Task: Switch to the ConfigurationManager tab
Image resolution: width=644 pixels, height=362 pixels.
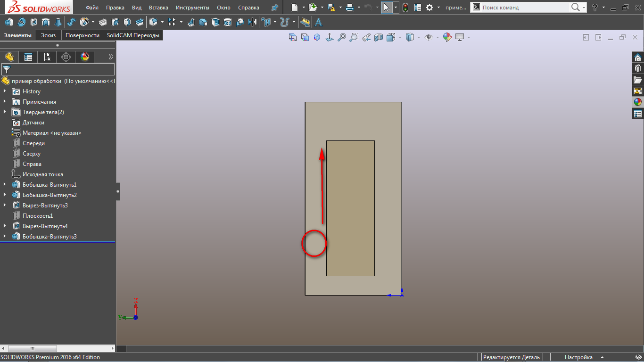Action: (x=47, y=57)
